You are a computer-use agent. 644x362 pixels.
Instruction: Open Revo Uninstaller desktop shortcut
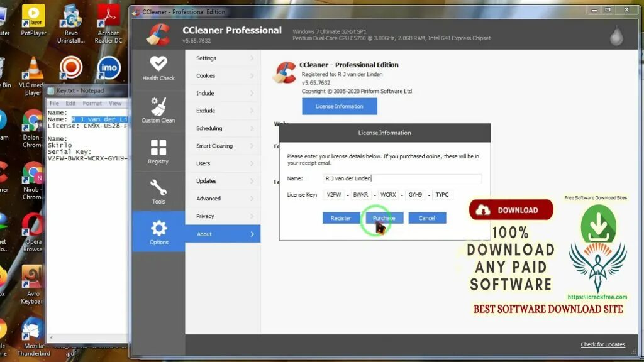click(x=71, y=24)
